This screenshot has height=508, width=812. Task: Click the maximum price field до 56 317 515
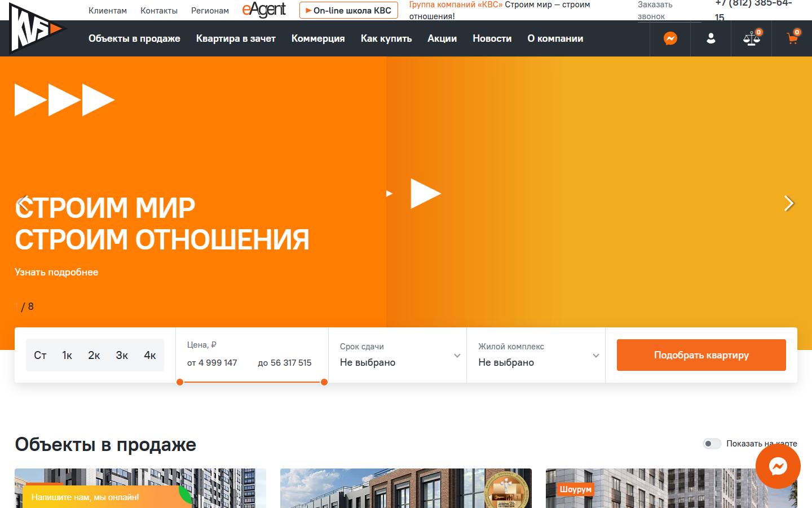click(285, 363)
